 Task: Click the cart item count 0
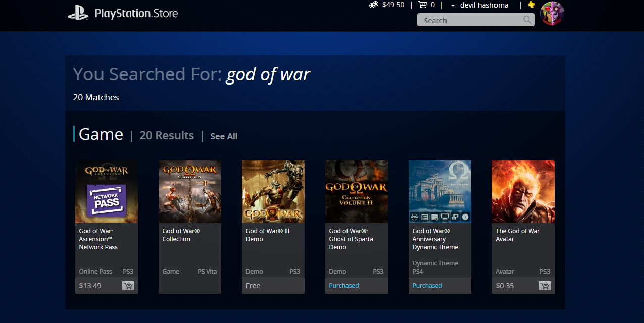tap(433, 5)
